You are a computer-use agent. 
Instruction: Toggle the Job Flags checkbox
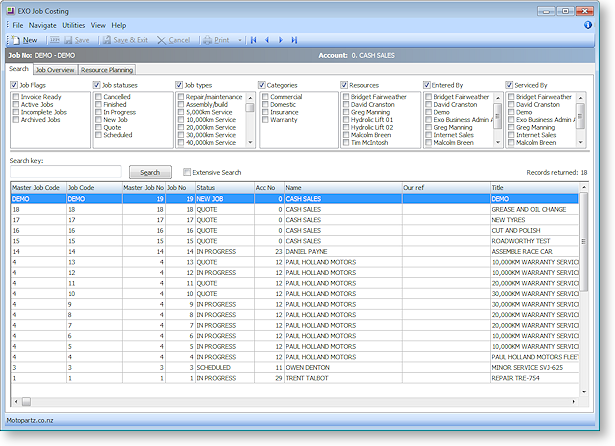pyautogui.click(x=14, y=85)
